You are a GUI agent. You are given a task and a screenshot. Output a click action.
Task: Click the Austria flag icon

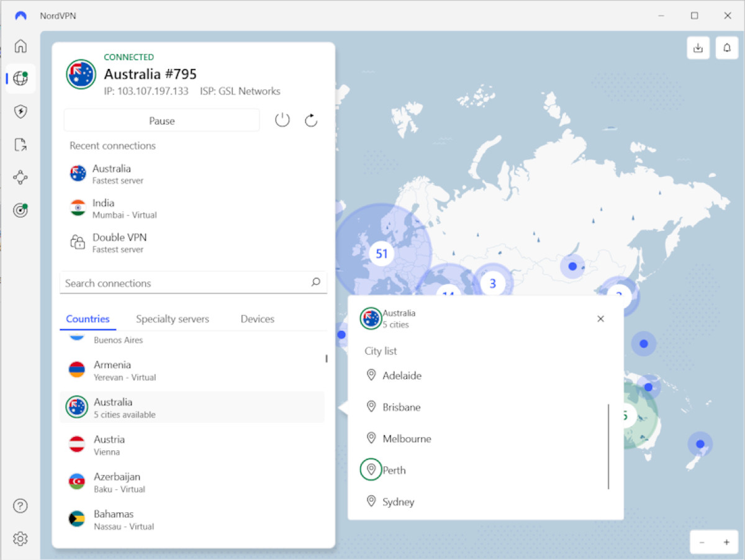pyautogui.click(x=76, y=445)
